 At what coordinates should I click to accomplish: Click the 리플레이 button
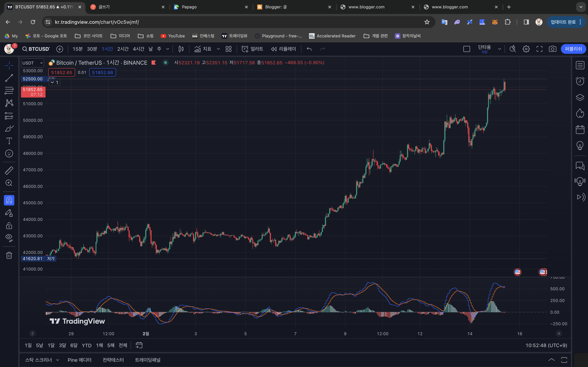[283, 49]
